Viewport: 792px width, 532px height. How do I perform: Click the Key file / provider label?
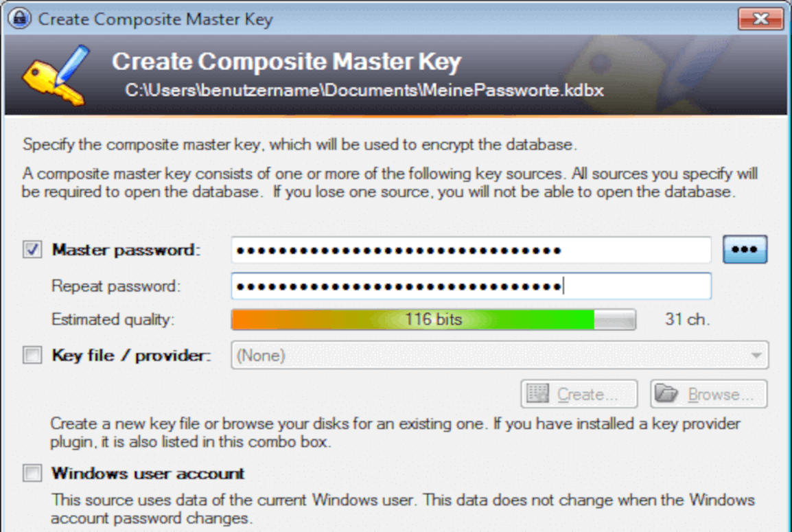pyautogui.click(x=131, y=356)
